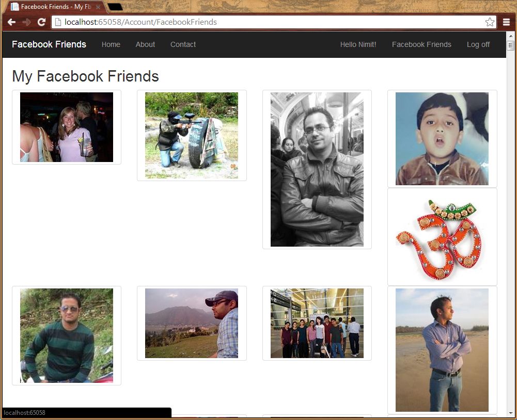
Task: Click the scroll-up arrow on the scrollbar
Action: pyautogui.click(x=511, y=35)
